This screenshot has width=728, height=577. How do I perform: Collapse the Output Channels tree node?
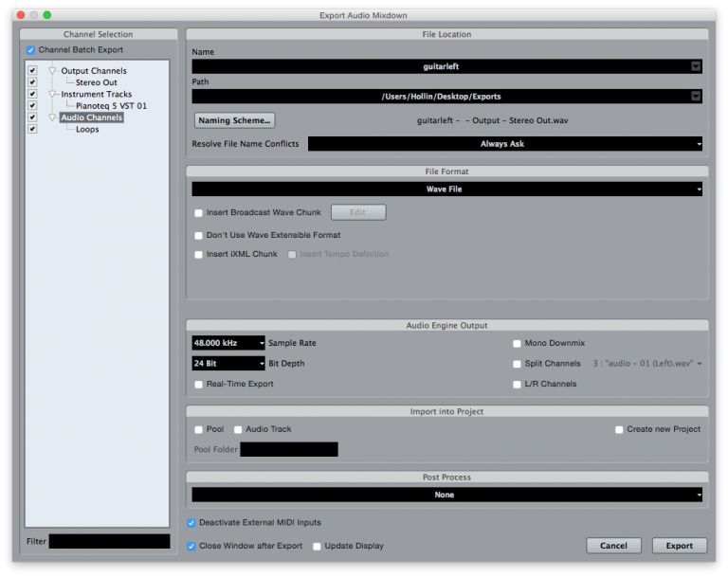[52, 70]
